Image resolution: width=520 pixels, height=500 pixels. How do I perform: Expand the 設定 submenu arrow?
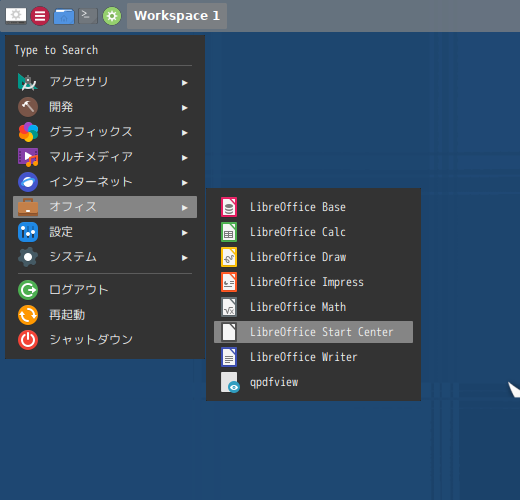coord(184,233)
